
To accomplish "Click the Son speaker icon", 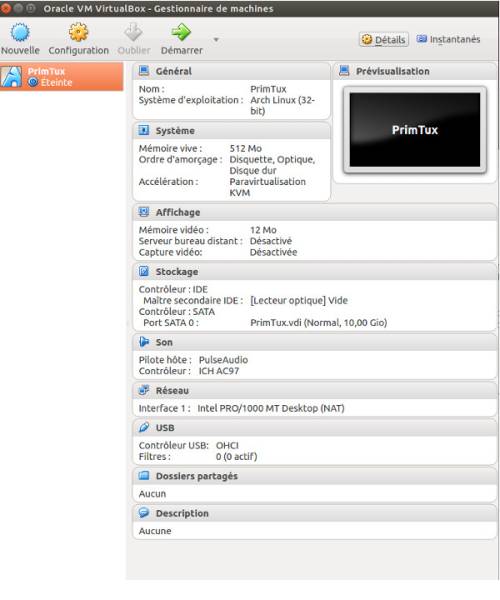I will 144,341.
